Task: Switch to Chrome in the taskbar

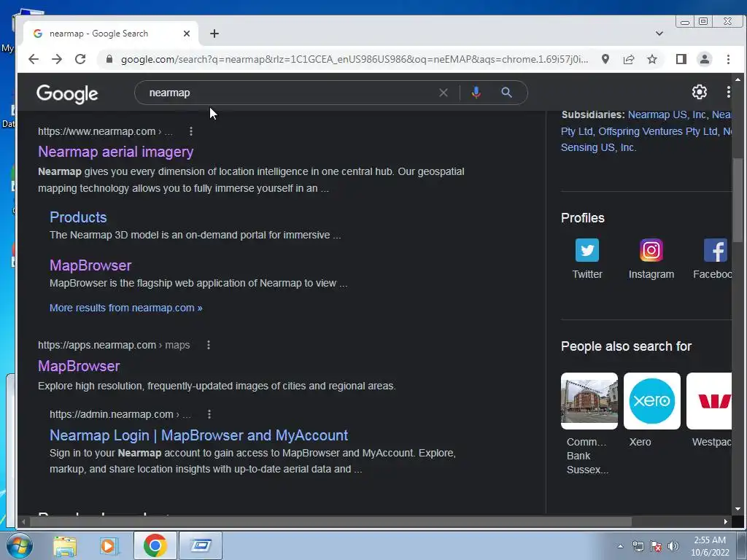Action: [155, 545]
